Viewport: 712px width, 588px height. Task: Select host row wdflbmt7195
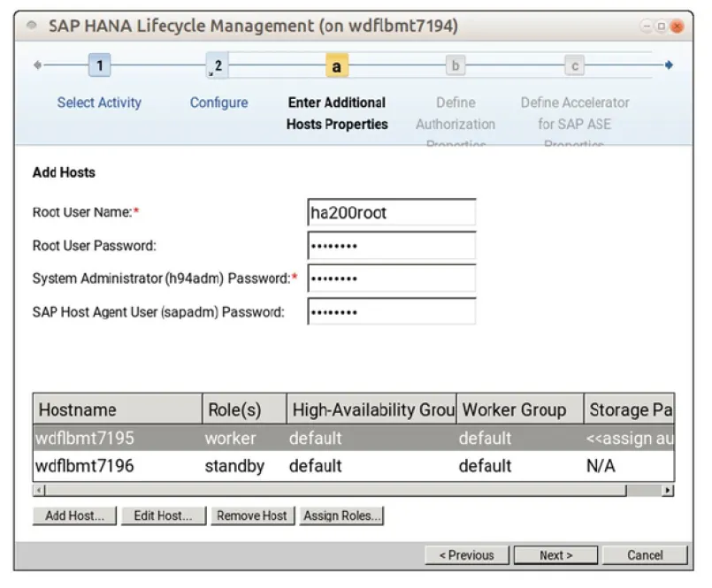[354, 439]
